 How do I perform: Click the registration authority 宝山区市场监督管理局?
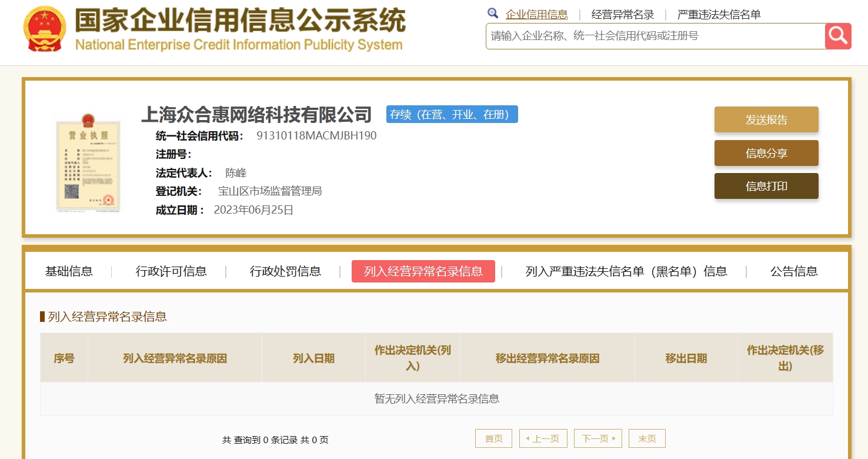[x=270, y=191]
